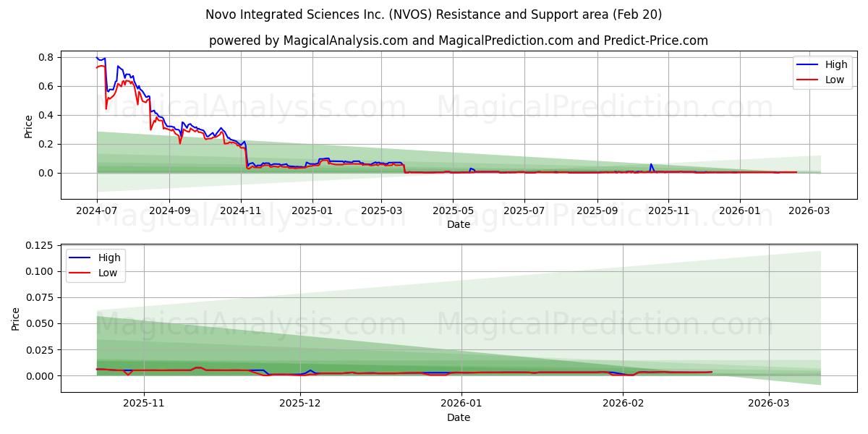Click the '2026-01' date tick on the top chart
The height and width of the screenshot is (434, 868).
click(x=740, y=211)
